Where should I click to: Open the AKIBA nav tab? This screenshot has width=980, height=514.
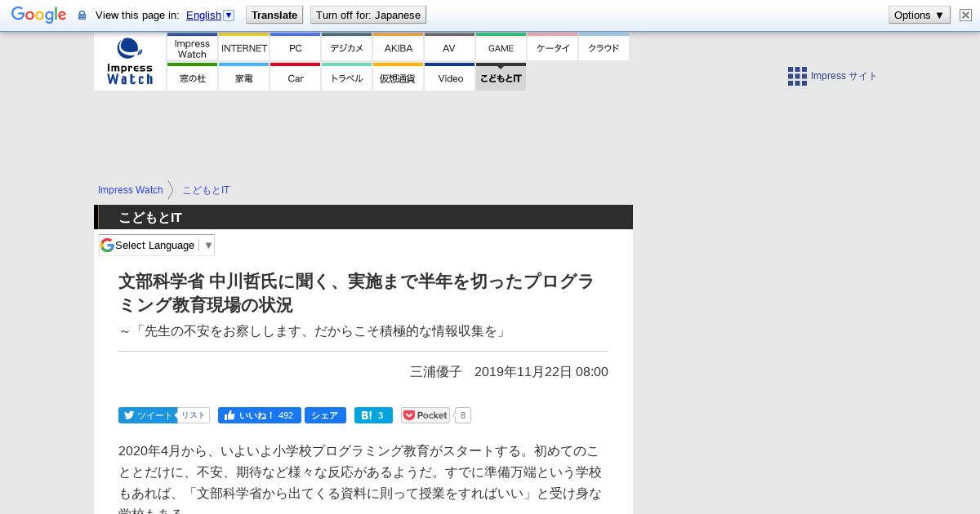[x=398, y=47]
